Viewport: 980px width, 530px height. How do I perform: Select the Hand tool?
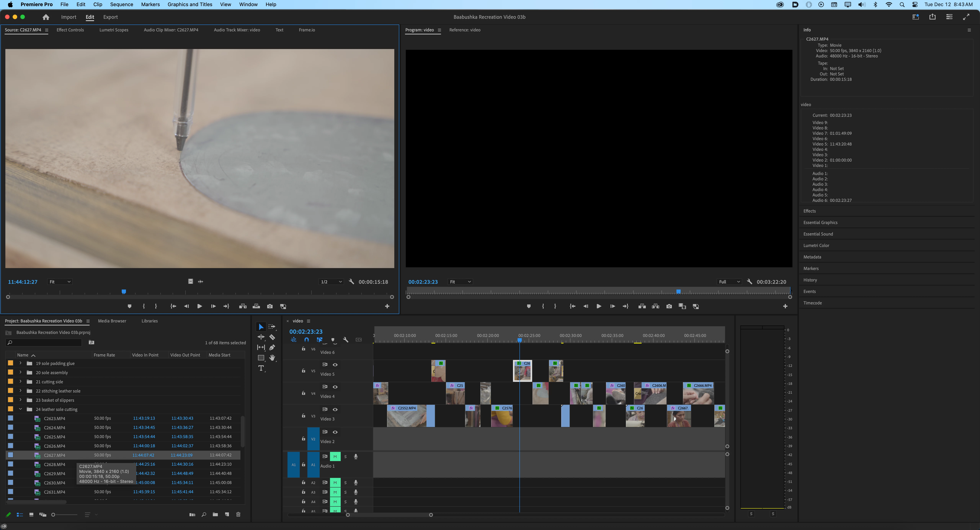click(272, 358)
